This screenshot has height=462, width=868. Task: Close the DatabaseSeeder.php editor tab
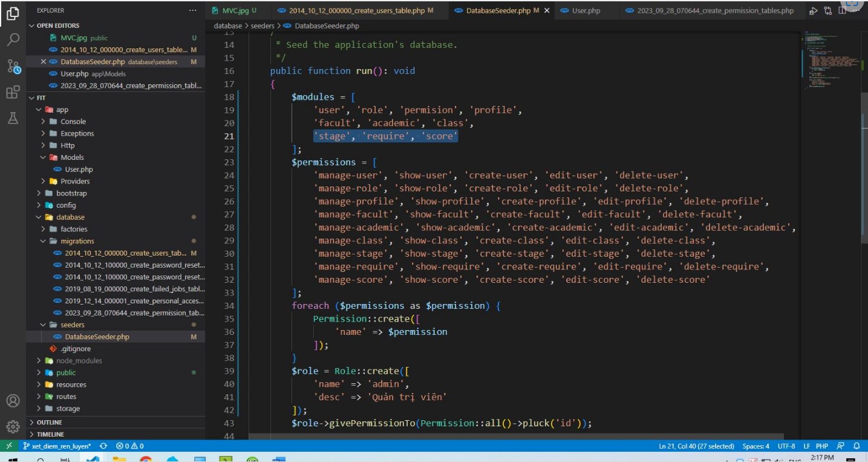[x=547, y=10]
